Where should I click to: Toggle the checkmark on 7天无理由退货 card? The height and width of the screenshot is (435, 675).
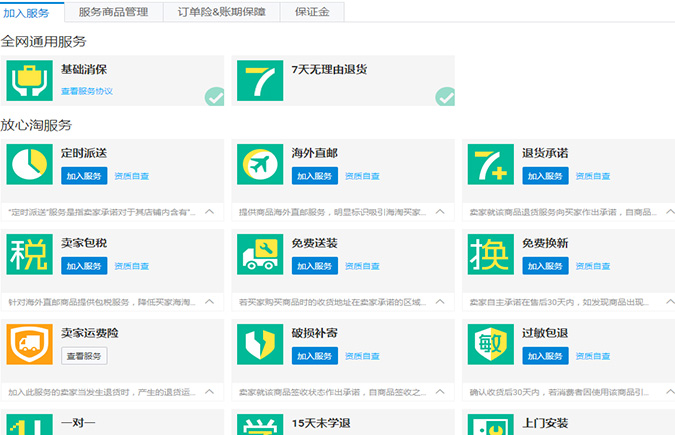(x=445, y=97)
